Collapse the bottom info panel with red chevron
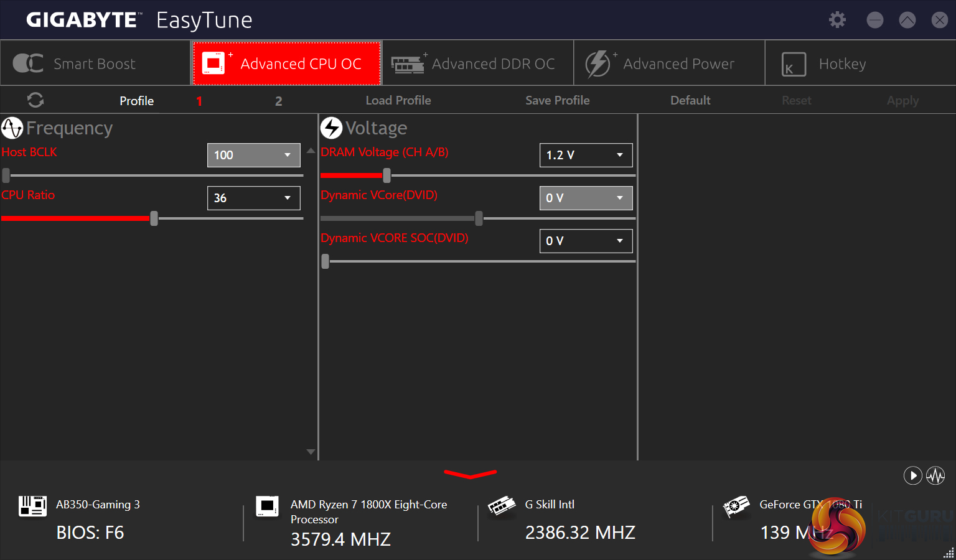This screenshot has height=560, width=956. tap(470, 475)
